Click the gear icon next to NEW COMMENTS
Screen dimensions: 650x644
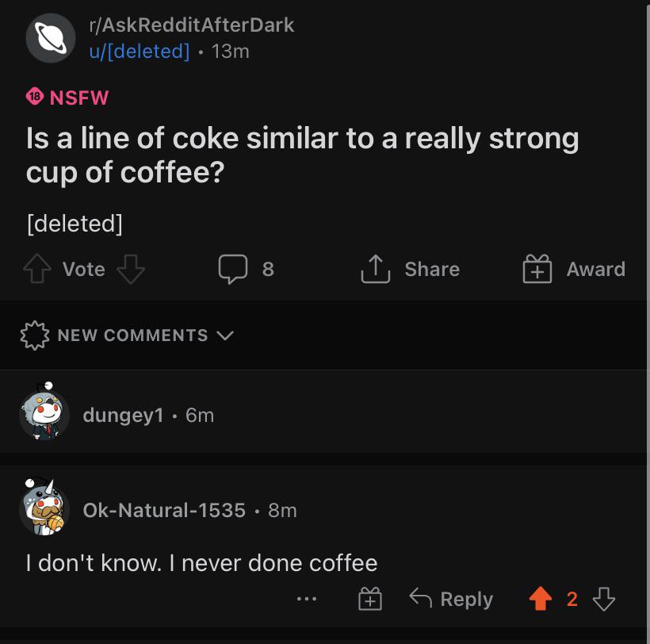click(x=35, y=335)
